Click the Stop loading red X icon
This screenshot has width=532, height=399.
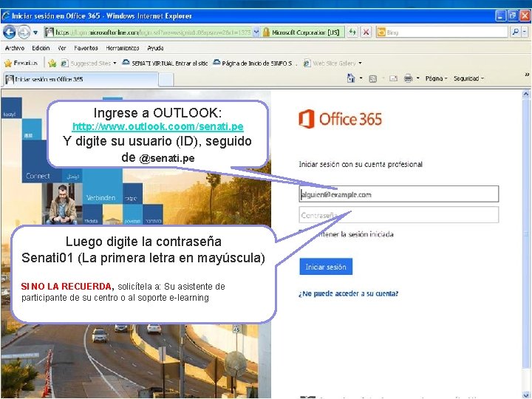click(366, 33)
